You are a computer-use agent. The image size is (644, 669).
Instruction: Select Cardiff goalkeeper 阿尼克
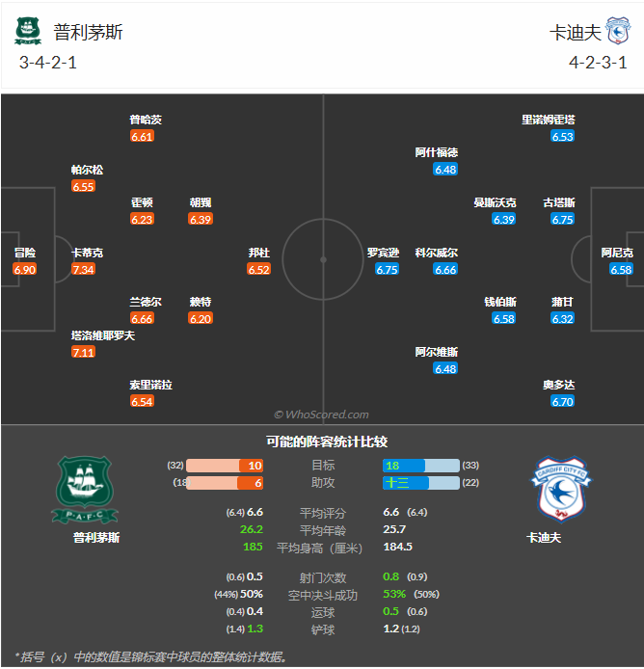tap(618, 253)
